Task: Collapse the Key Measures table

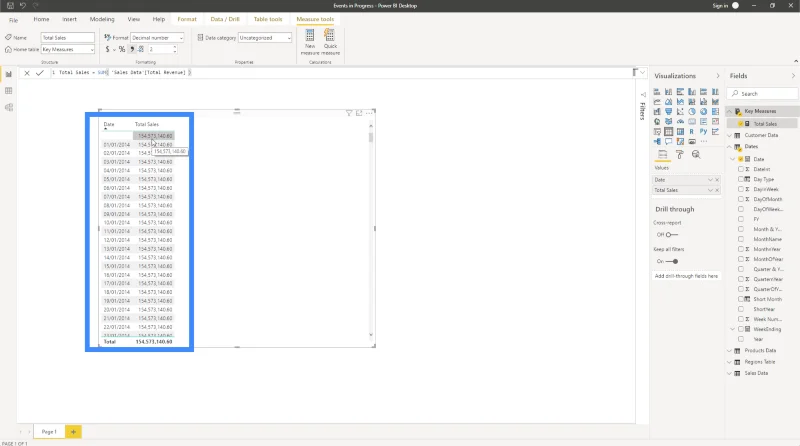Action: point(730,111)
